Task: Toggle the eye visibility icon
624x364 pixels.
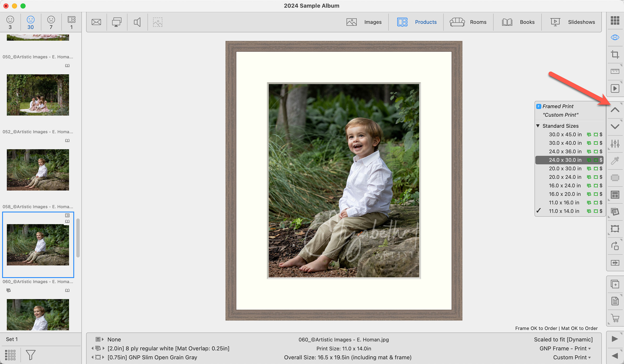Action: point(615,37)
